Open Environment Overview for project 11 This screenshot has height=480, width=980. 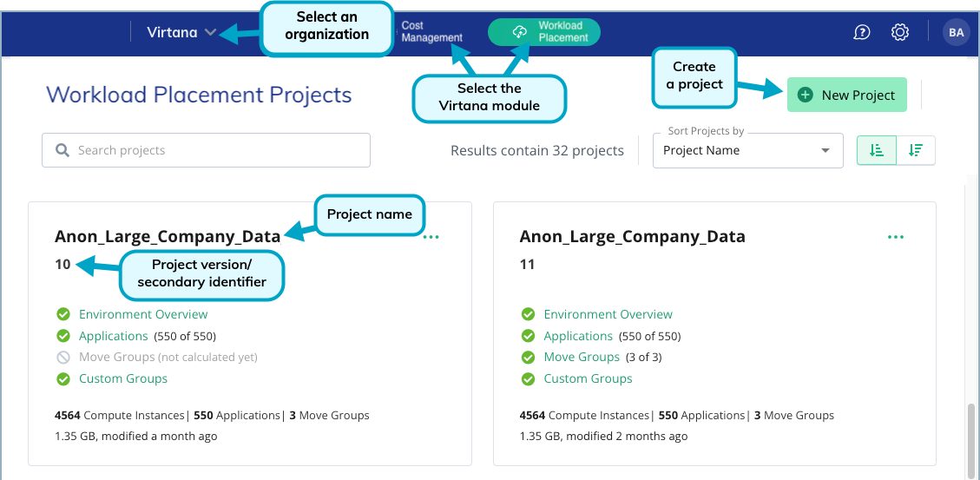click(608, 314)
